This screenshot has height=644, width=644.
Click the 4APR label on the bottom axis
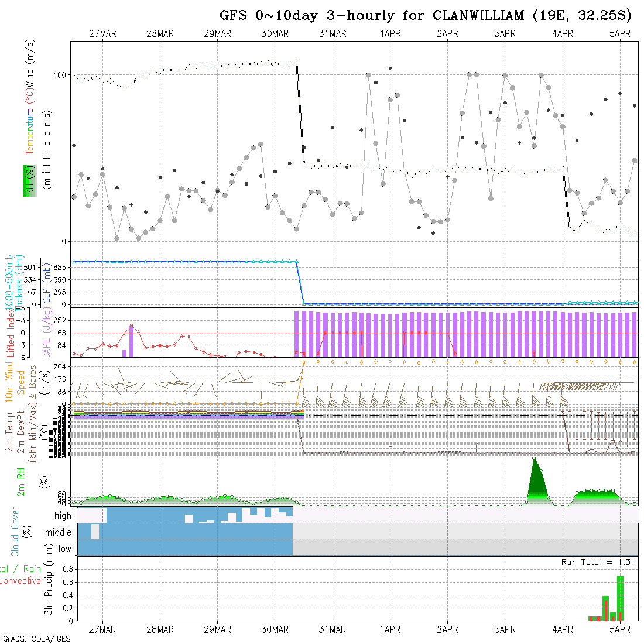(x=563, y=629)
